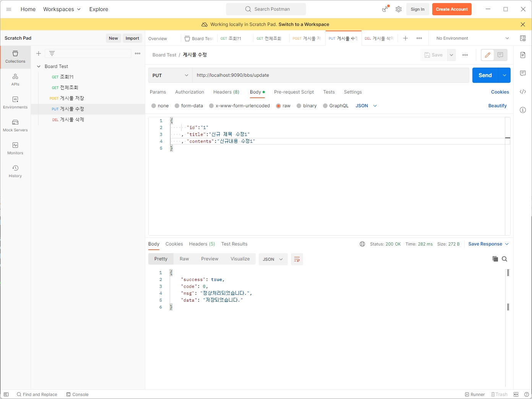Open the environment quick look icon
Screen dimensions: 532x399
click(523, 38)
